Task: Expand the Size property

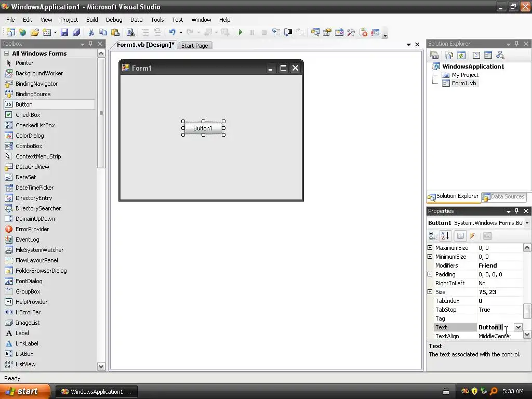Action: point(430,292)
